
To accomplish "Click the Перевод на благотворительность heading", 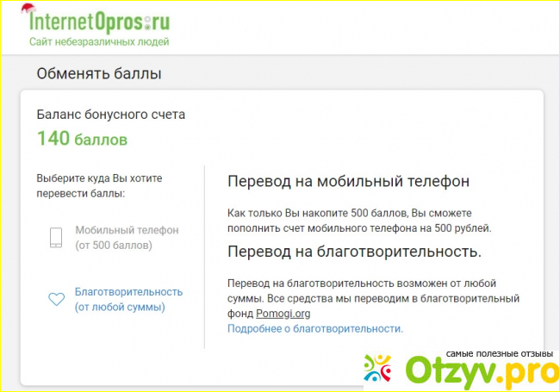I will pyautogui.click(x=354, y=252).
